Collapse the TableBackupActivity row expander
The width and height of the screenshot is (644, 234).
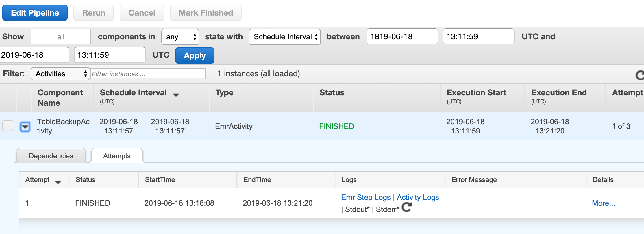pos(25,127)
